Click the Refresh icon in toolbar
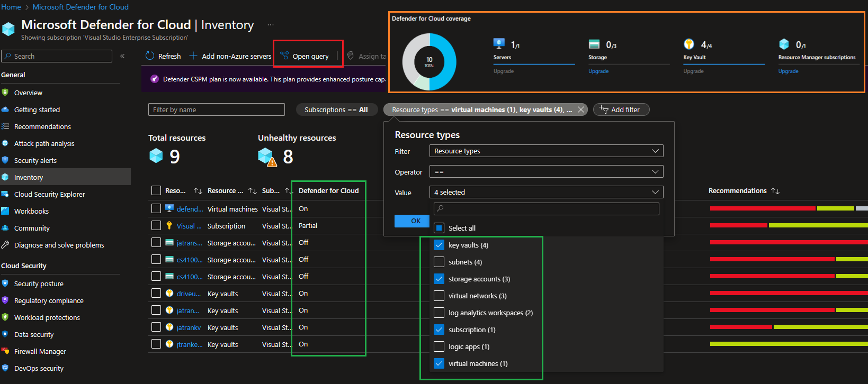Screen dimensions: 868x384 (x=150, y=56)
